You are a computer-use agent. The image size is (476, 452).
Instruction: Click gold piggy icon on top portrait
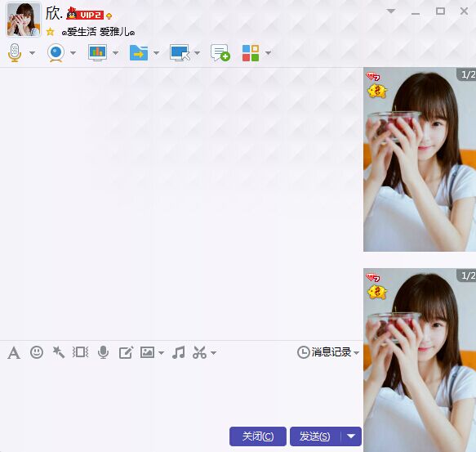click(x=377, y=92)
